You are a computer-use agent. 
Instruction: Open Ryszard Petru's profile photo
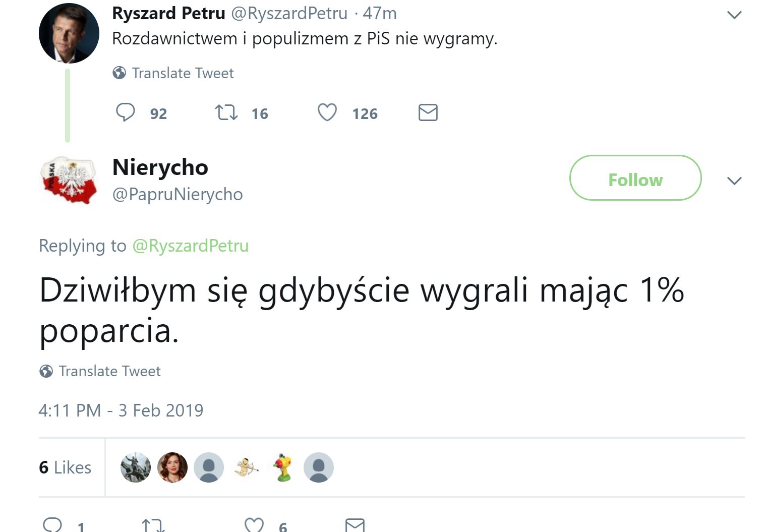pyautogui.click(x=69, y=33)
